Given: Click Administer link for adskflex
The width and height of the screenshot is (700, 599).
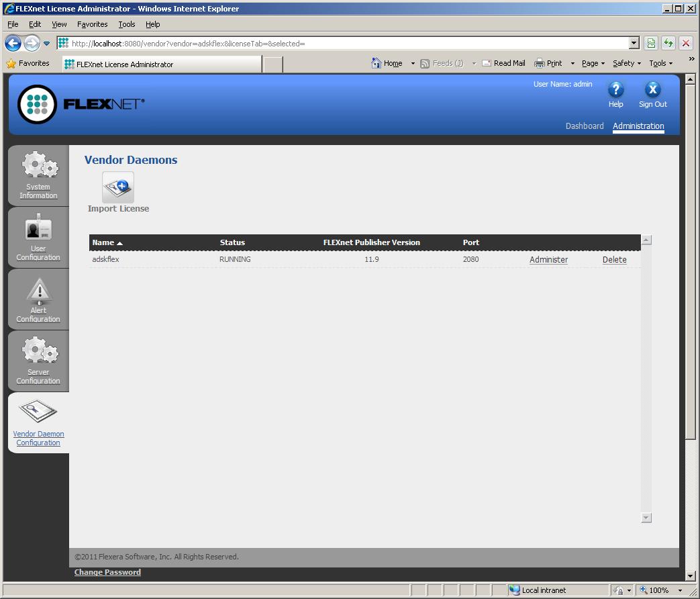Looking at the screenshot, I should pos(548,259).
